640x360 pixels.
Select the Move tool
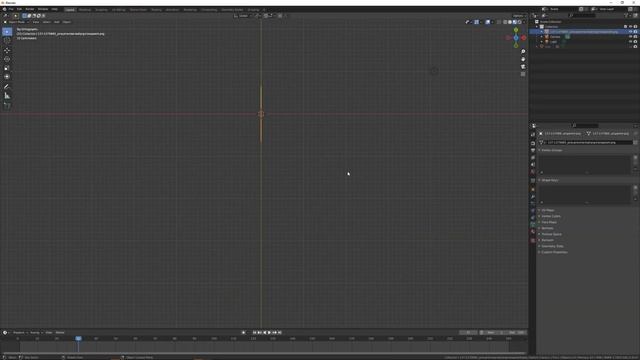7,51
